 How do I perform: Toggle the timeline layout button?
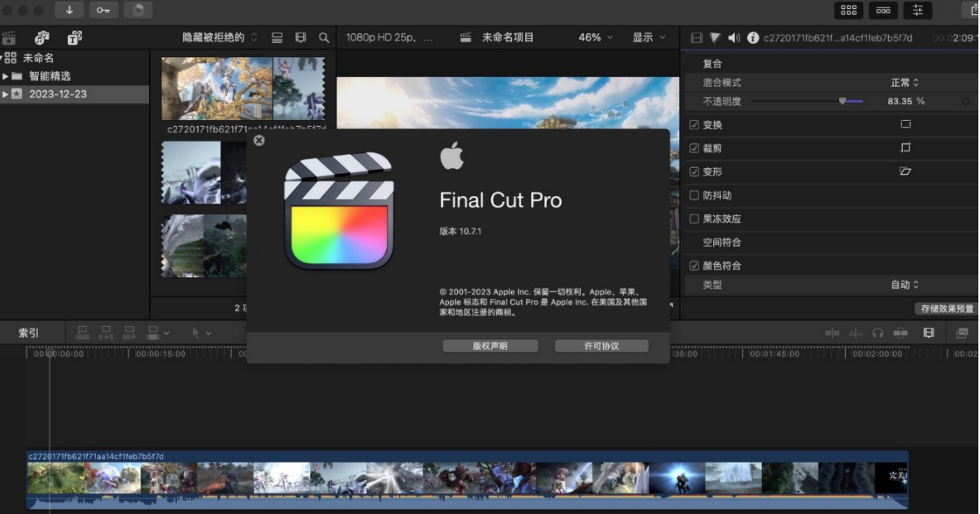pyautogui.click(x=883, y=10)
